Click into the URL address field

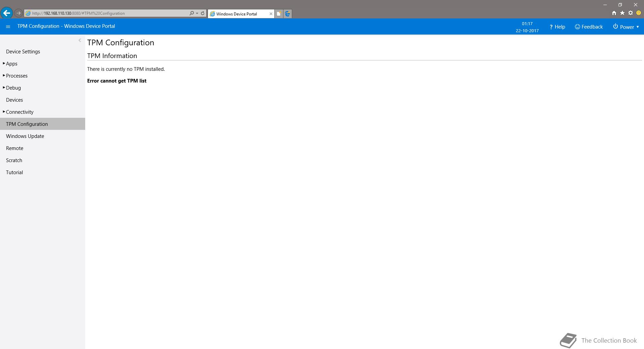[x=110, y=13]
